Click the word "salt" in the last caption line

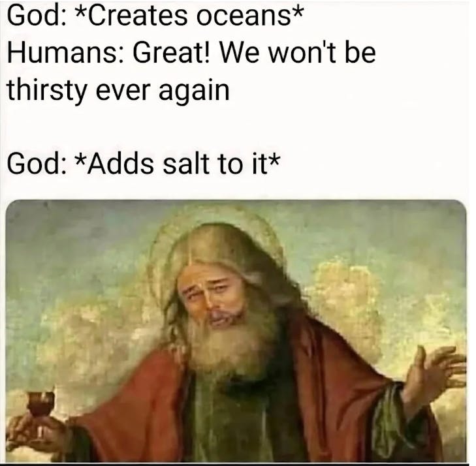[x=186, y=164]
